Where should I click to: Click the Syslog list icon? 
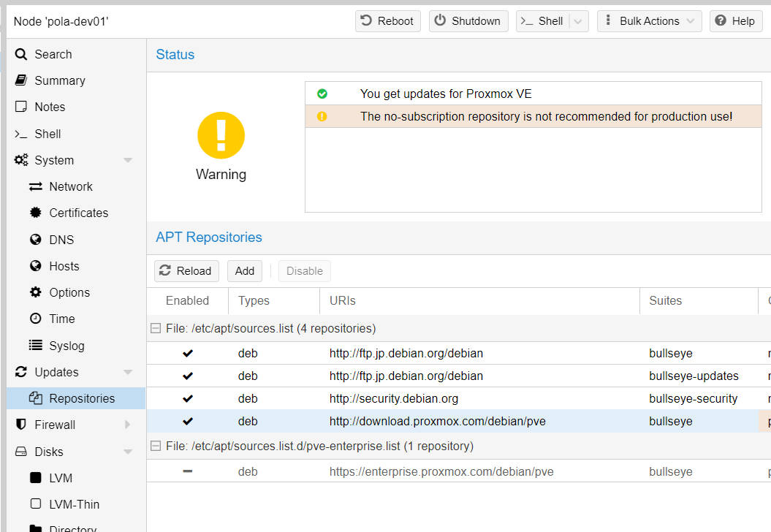click(36, 346)
